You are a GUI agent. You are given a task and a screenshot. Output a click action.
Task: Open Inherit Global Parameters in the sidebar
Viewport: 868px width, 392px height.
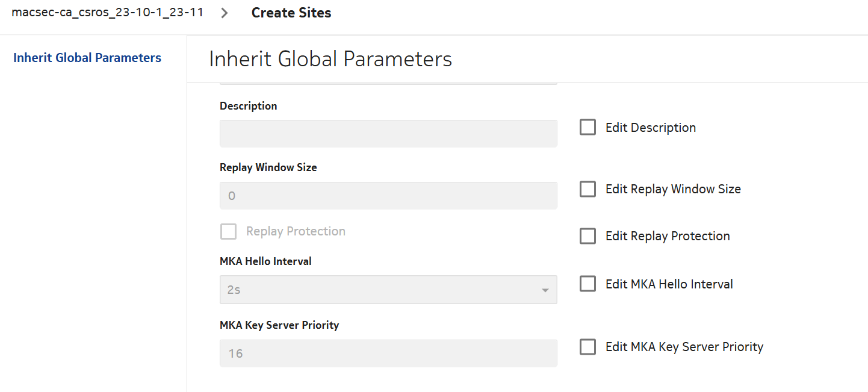click(x=87, y=58)
